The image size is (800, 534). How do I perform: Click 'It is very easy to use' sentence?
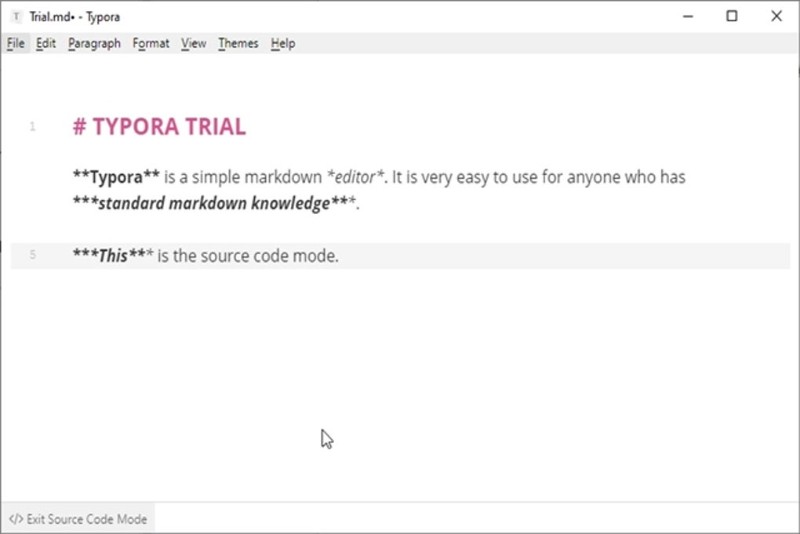click(464, 177)
